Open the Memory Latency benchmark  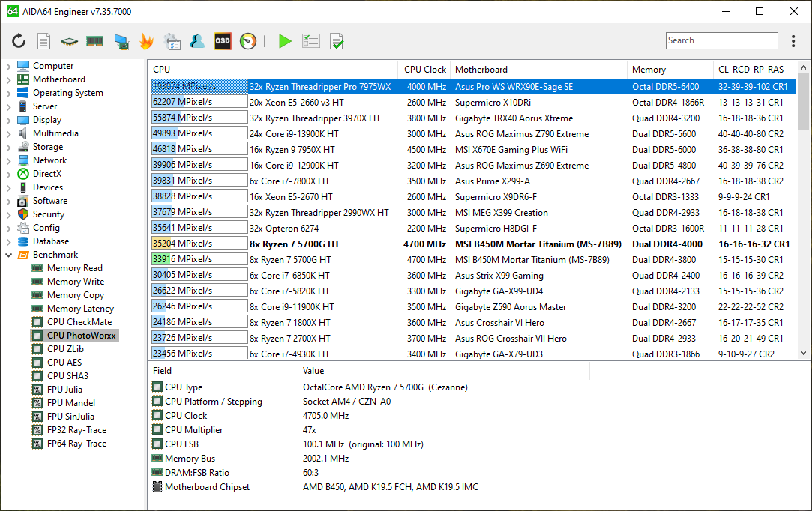80,308
